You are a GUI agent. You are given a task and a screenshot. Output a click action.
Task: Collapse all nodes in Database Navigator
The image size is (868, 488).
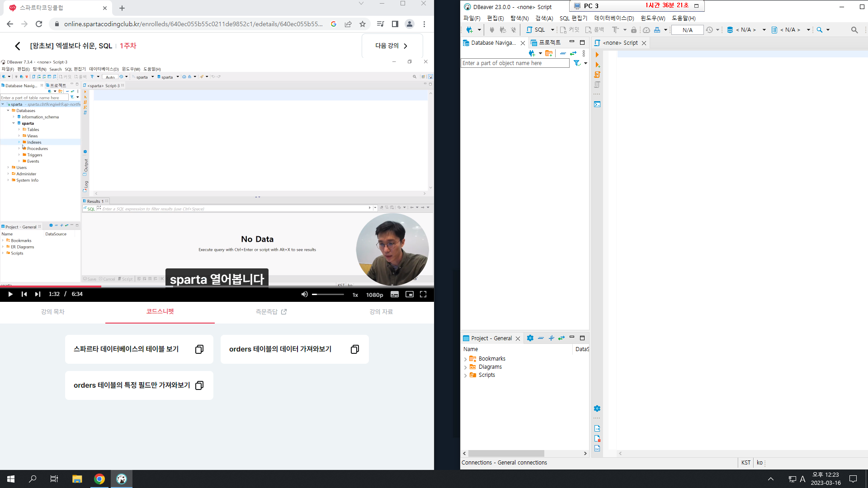563,53
